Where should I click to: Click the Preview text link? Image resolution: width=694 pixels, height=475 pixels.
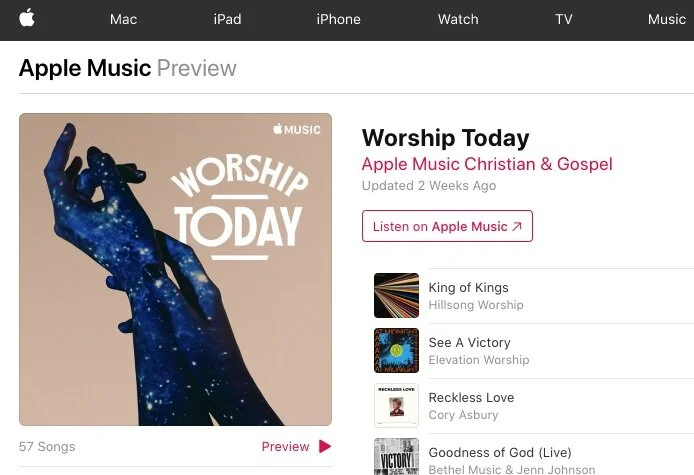coord(285,446)
